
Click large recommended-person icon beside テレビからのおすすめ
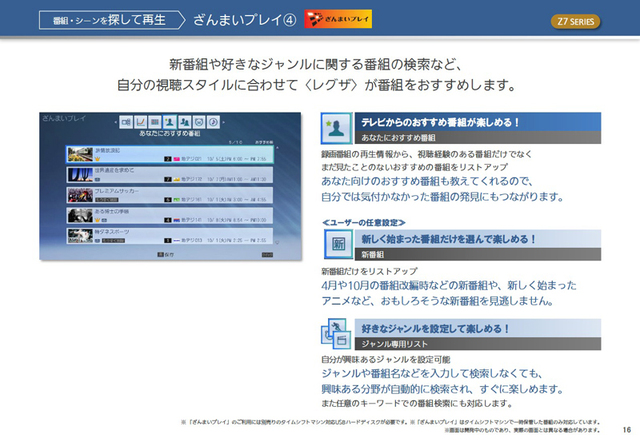coord(336,128)
